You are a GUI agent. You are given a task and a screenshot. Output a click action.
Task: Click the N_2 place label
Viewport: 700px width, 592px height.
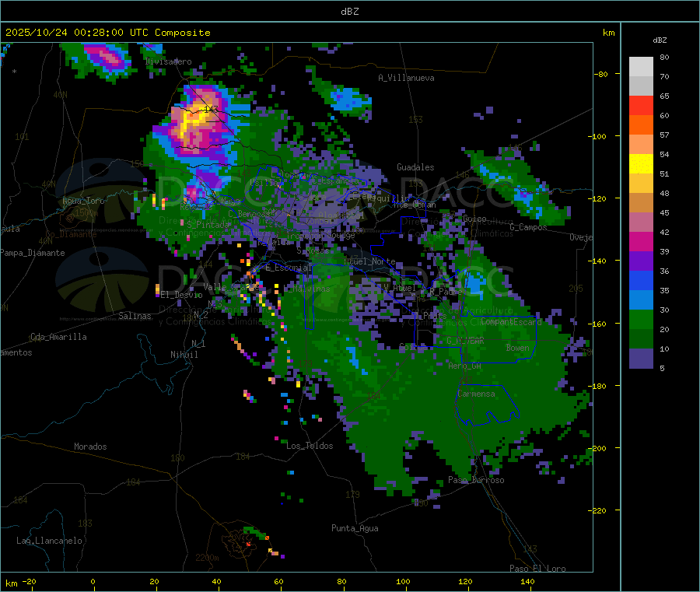tap(201, 314)
